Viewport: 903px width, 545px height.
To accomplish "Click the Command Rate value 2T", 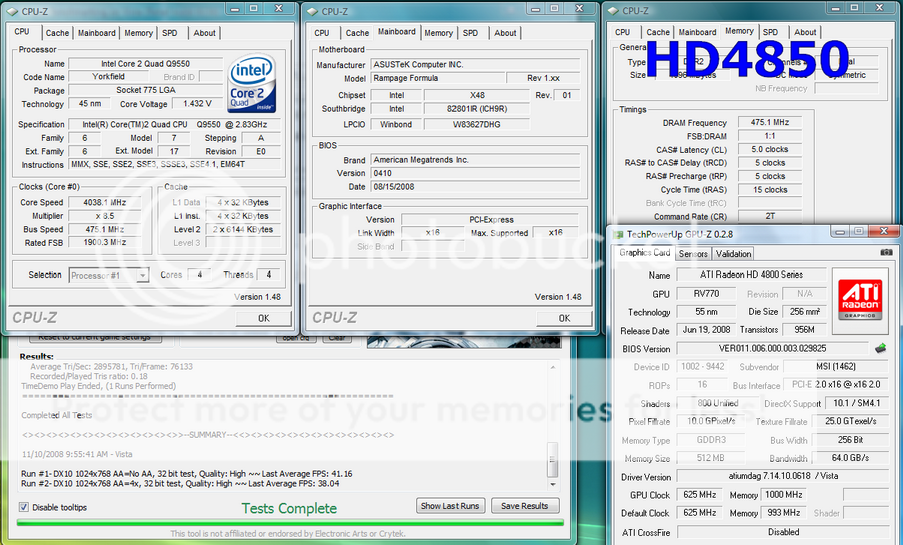I will coord(770,216).
